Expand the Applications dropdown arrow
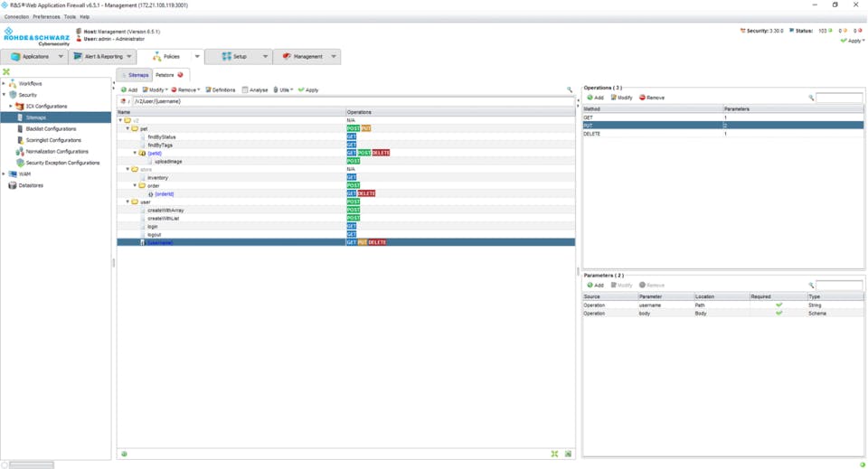The height and width of the screenshot is (469, 868). [x=61, y=56]
